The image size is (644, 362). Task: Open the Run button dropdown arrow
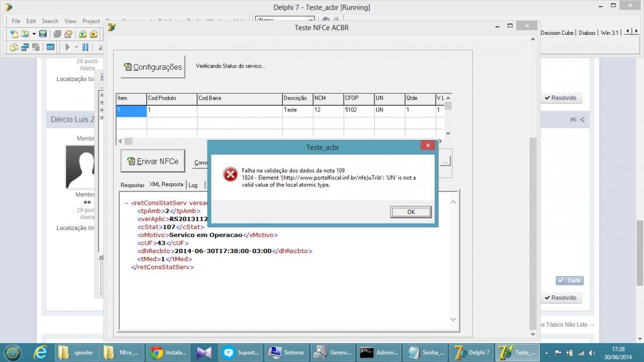[76, 47]
